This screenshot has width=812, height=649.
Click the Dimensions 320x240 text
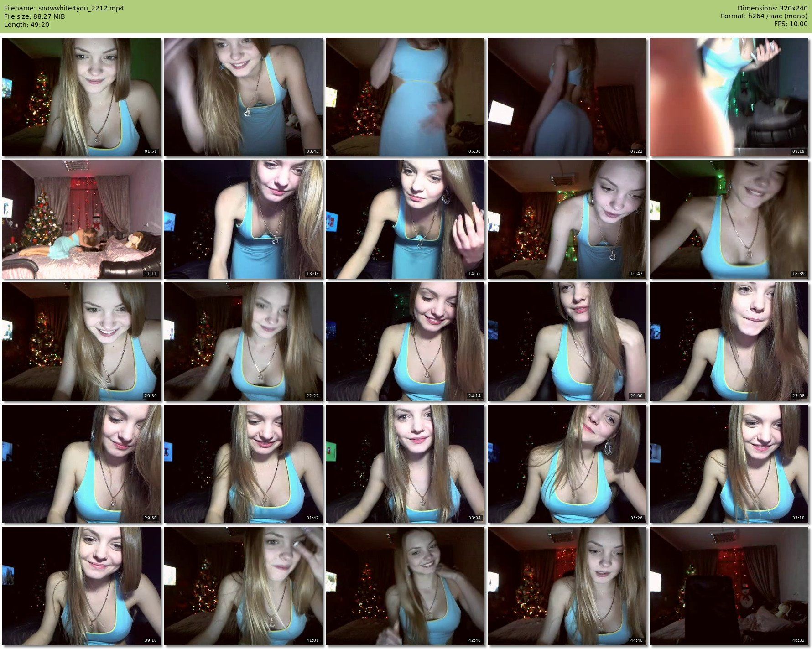tap(772, 8)
